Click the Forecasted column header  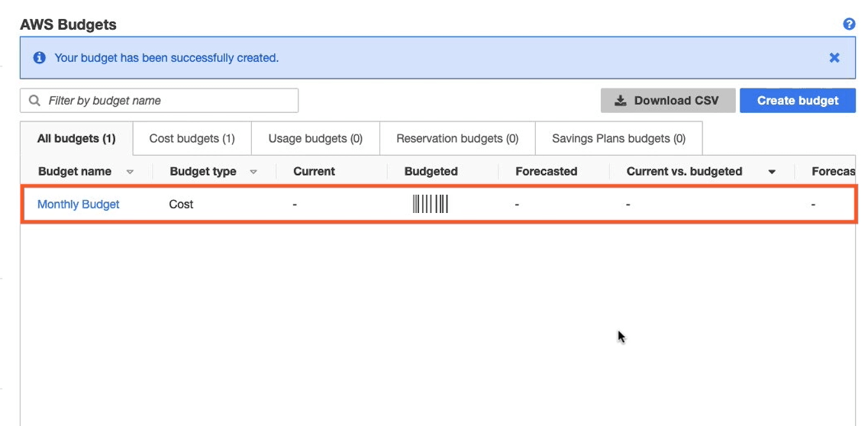pos(547,172)
